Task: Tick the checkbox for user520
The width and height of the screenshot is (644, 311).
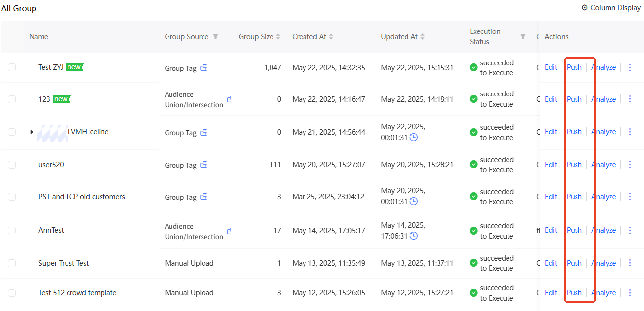Action: pos(12,165)
